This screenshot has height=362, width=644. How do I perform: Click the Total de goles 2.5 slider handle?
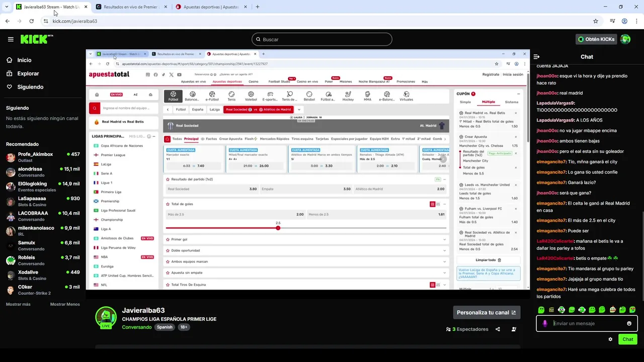point(278,228)
